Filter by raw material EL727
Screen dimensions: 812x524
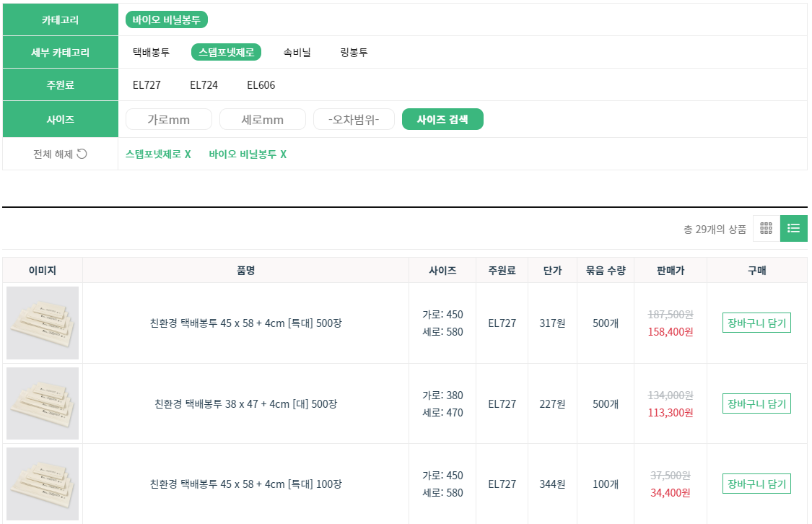(x=147, y=85)
